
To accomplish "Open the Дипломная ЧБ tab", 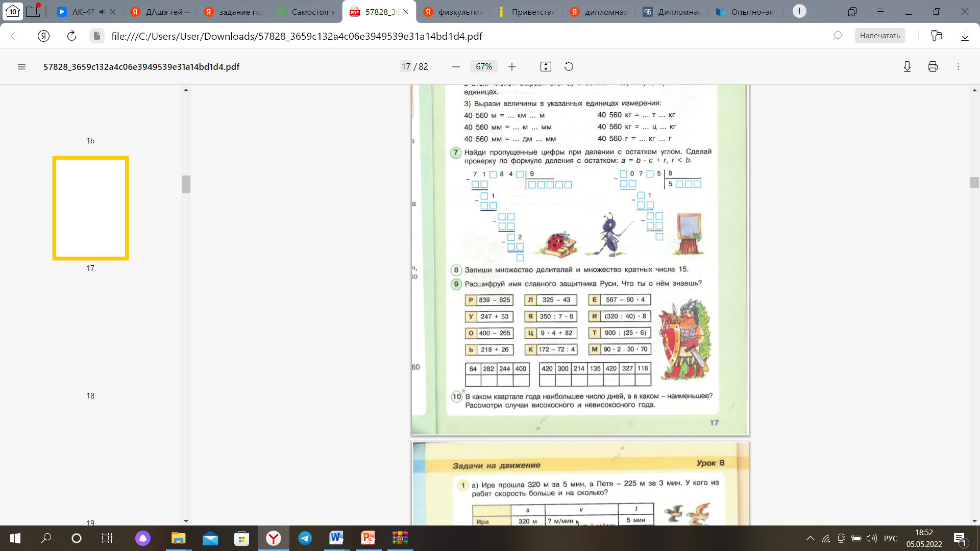I will coord(673,12).
